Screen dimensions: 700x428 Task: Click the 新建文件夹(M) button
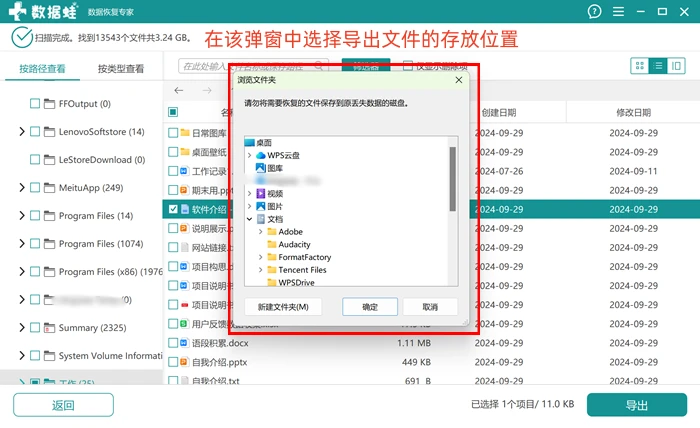[x=283, y=307]
